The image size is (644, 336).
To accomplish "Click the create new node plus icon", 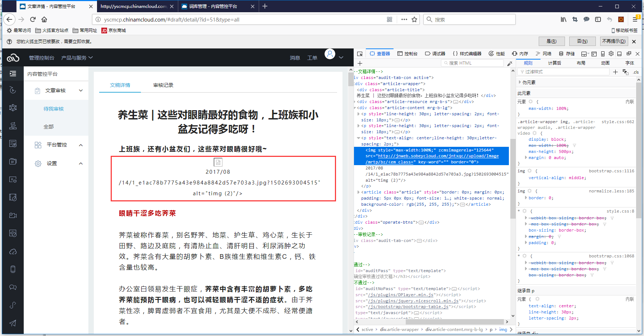I will tap(360, 63).
